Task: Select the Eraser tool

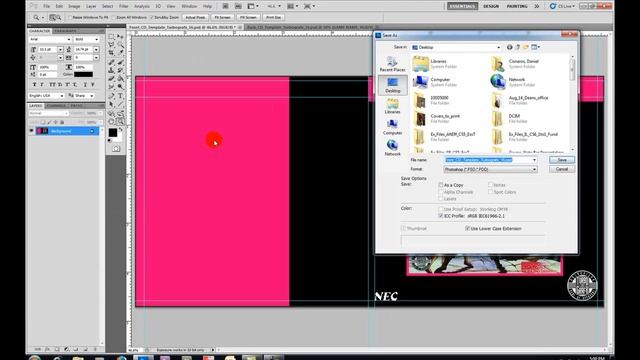Action: (x=111, y=78)
